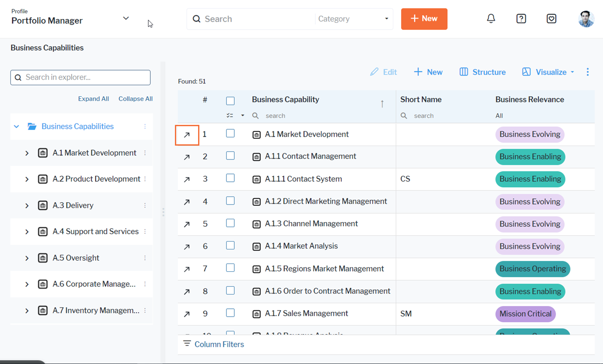The width and height of the screenshot is (603, 364).
Task: Open A.1 Market Development via arrow icon
Action: (x=187, y=135)
